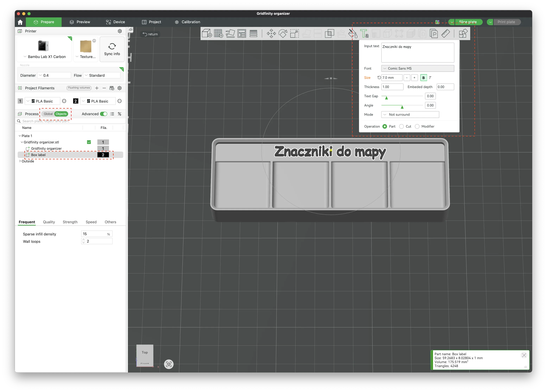Toggle the Advanced mode switch
The width and height of the screenshot is (547, 392).
tap(103, 114)
